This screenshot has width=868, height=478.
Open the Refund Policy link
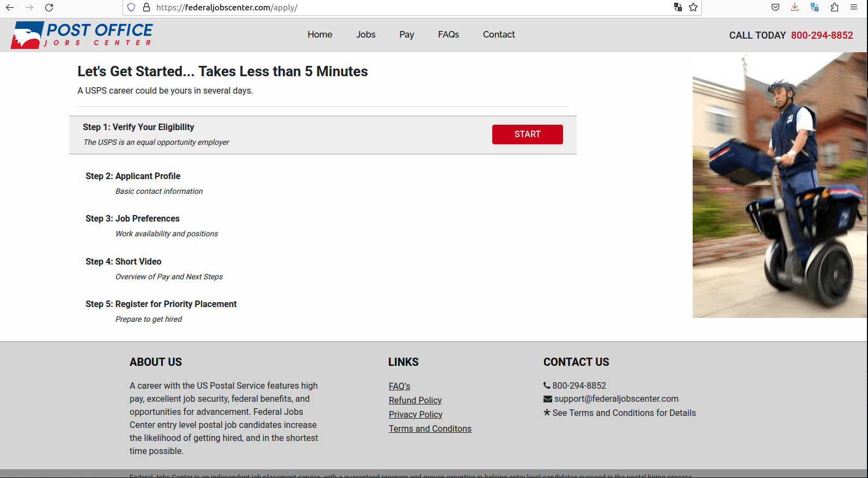pos(415,400)
